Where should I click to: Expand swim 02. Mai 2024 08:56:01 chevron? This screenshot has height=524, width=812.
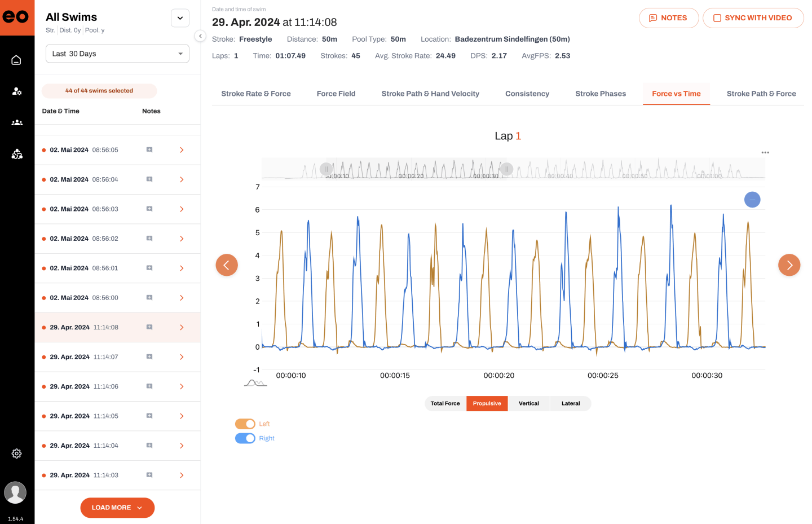click(182, 268)
